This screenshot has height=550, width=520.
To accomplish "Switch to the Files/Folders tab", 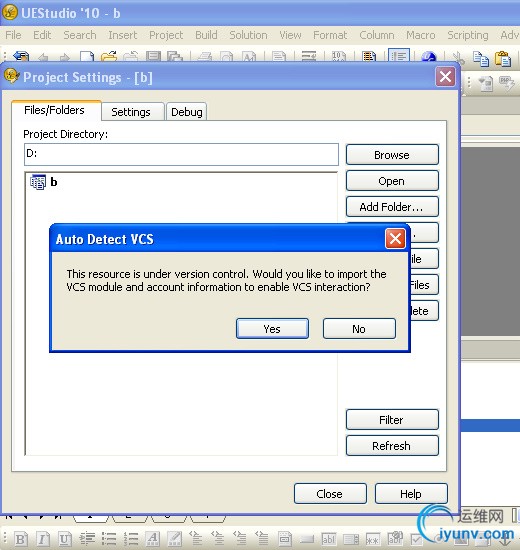I will 56,110.
